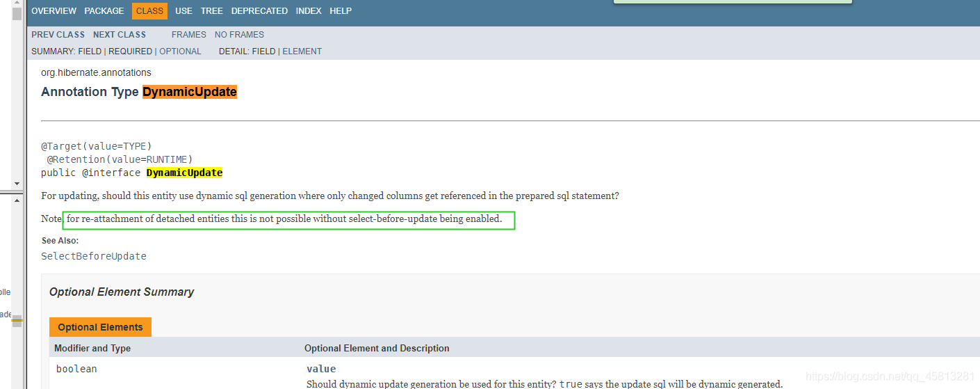The width and height of the screenshot is (980, 389).
Task: Select the Optional Elements tab
Action: pos(100,327)
